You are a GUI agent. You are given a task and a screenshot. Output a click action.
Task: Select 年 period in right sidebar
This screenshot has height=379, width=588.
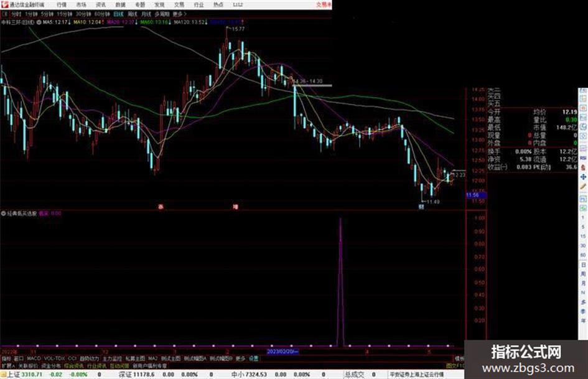pos(583,321)
